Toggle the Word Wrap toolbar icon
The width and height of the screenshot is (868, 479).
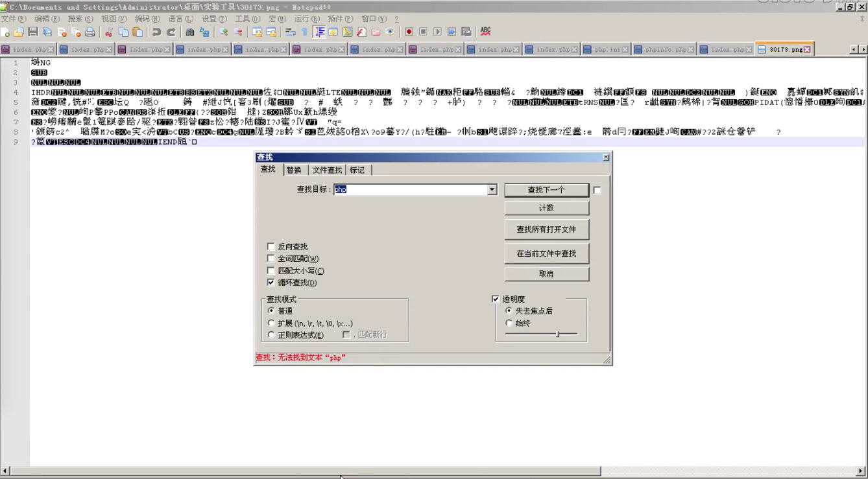[x=290, y=32]
